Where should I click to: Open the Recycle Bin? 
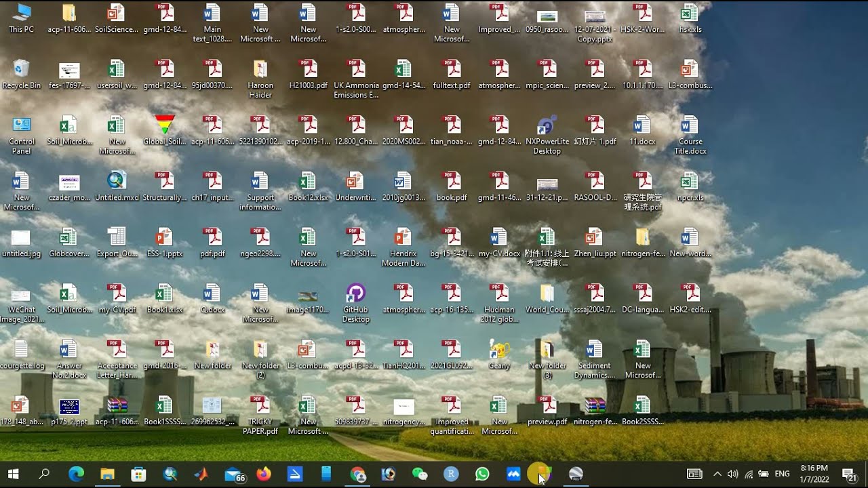pyautogui.click(x=21, y=75)
